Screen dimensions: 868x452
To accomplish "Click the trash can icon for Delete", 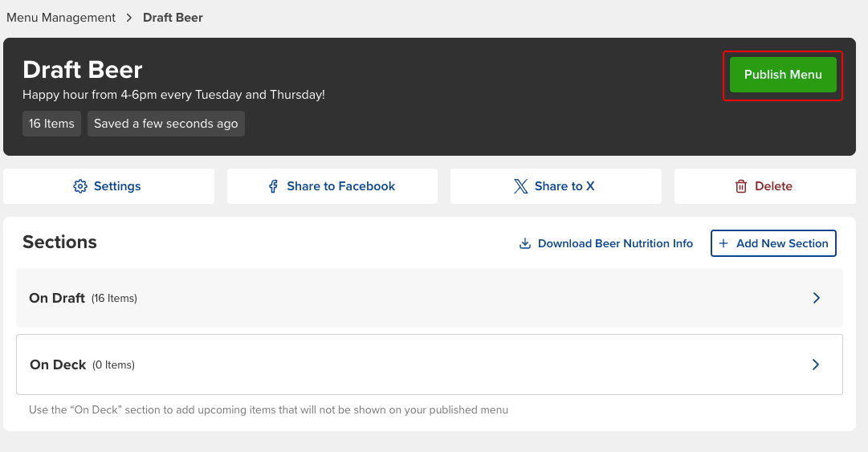I will pyautogui.click(x=741, y=186).
